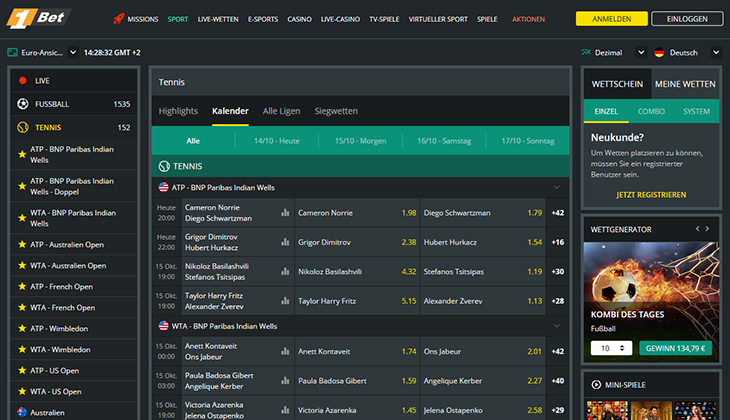Filter calendar by 14/10 - Heute
Screen dimensions: 730x420
coord(277,141)
